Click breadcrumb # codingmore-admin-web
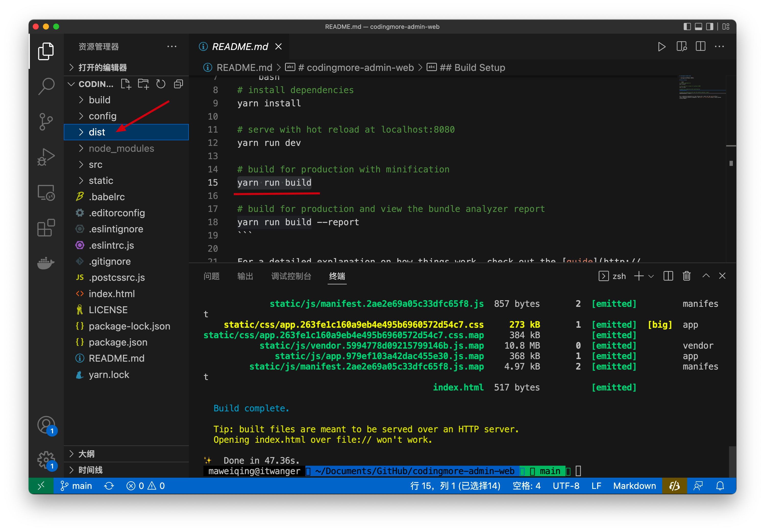The image size is (765, 532). (350, 68)
